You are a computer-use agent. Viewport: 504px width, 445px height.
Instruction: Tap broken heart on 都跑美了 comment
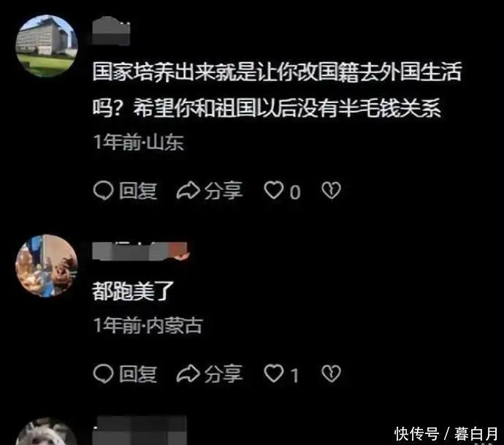pyautogui.click(x=331, y=373)
